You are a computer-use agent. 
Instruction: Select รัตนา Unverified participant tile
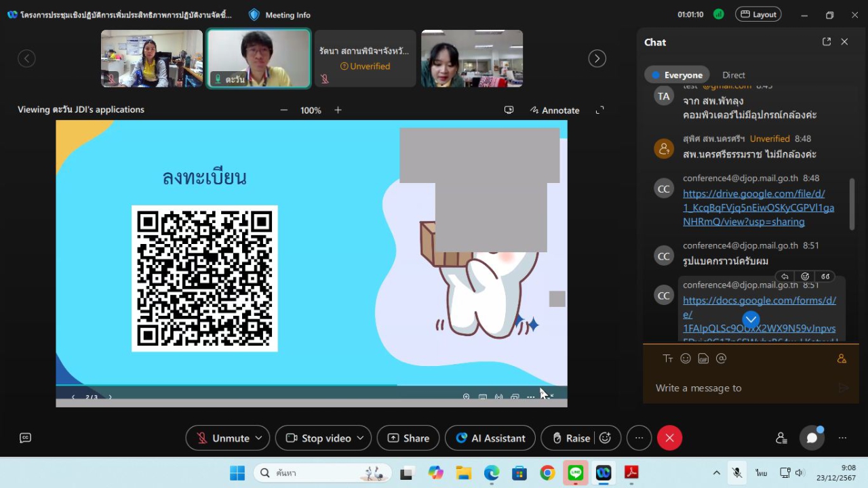coord(366,58)
